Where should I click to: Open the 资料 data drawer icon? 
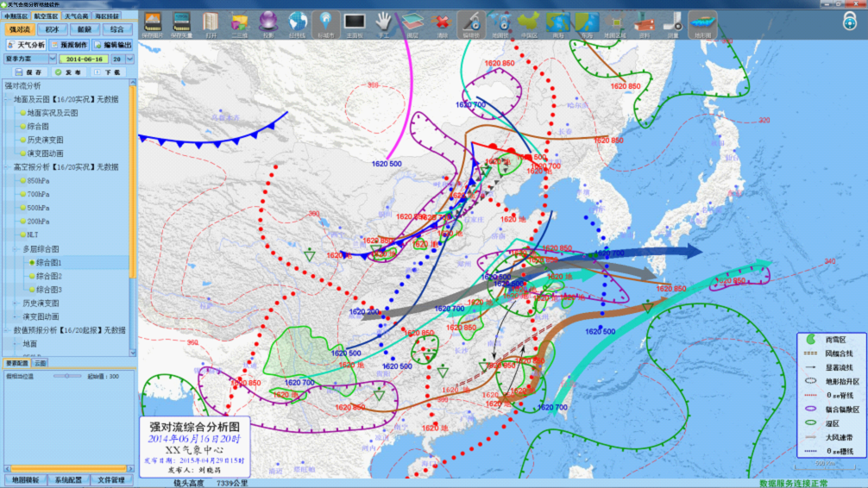(x=644, y=25)
